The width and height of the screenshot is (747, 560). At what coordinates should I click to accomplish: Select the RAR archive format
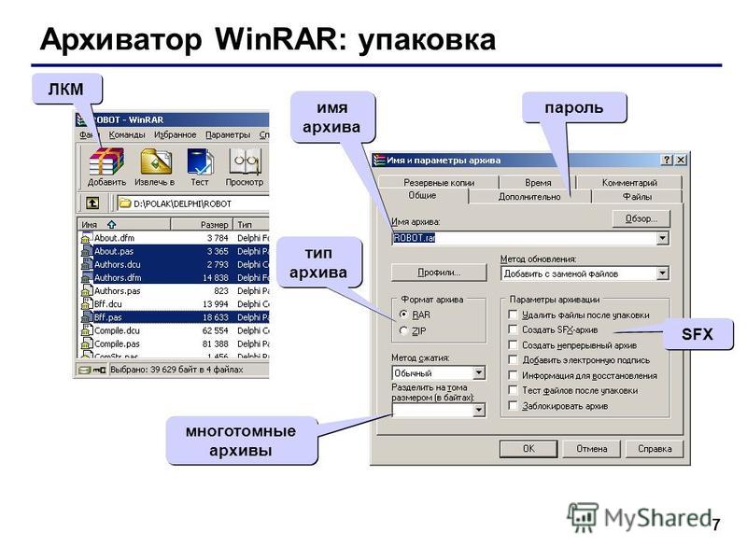[x=404, y=315]
